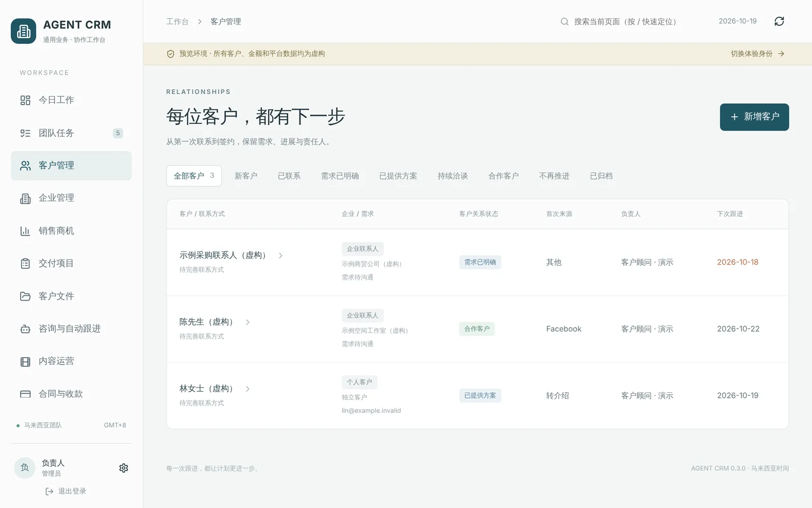Open 企业管理 building icon
Viewport: 812px width, 508px height.
(25, 198)
